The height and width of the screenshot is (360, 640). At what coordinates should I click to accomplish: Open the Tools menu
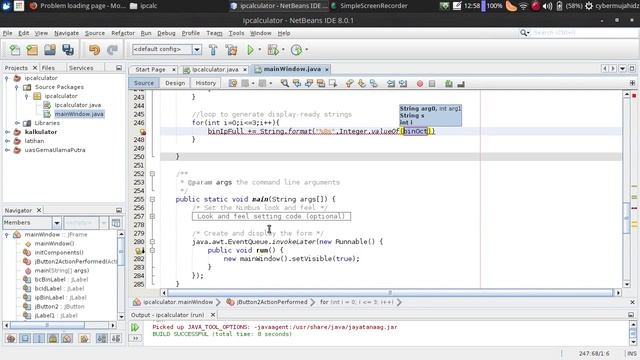[x=236, y=33]
